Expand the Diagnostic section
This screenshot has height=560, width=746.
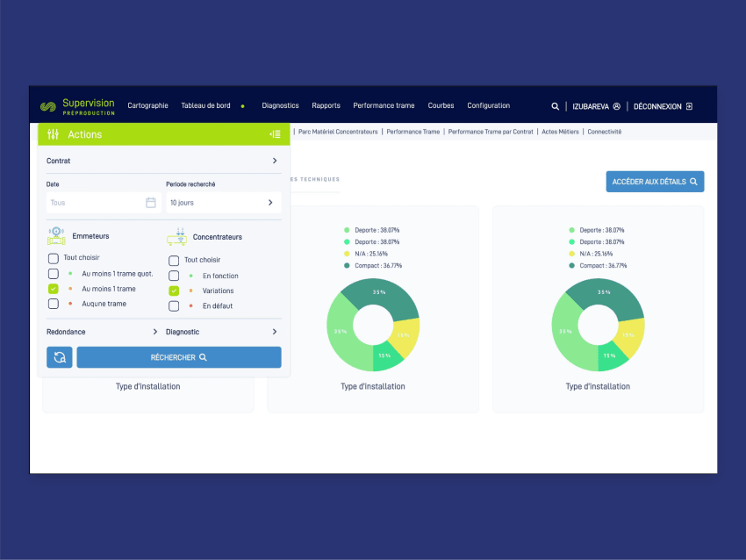[274, 332]
